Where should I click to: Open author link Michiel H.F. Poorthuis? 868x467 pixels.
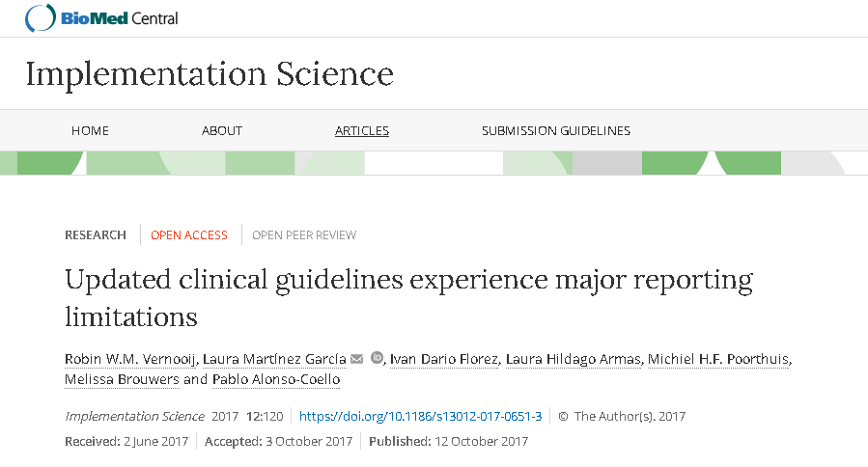pos(718,360)
